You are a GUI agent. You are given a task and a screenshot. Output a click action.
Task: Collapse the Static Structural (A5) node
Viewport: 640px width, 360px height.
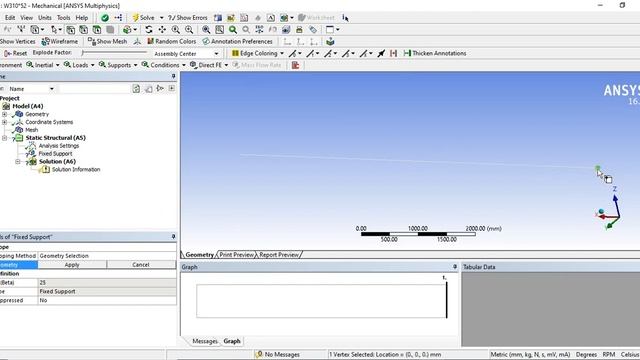[x=4, y=138]
